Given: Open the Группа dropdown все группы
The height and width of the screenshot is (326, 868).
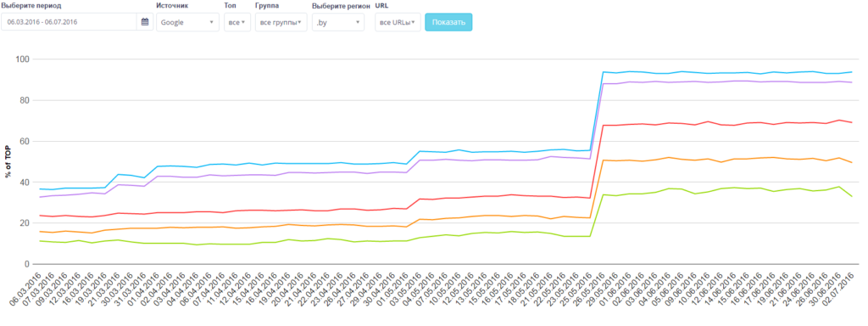Looking at the screenshot, I should point(281,22).
